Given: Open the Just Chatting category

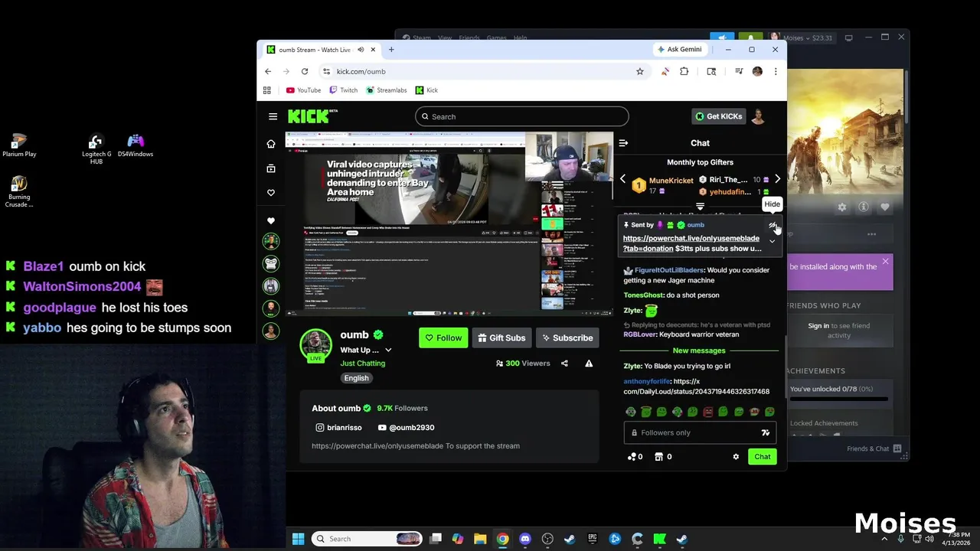Looking at the screenshot, I should (x=363, y=364).
